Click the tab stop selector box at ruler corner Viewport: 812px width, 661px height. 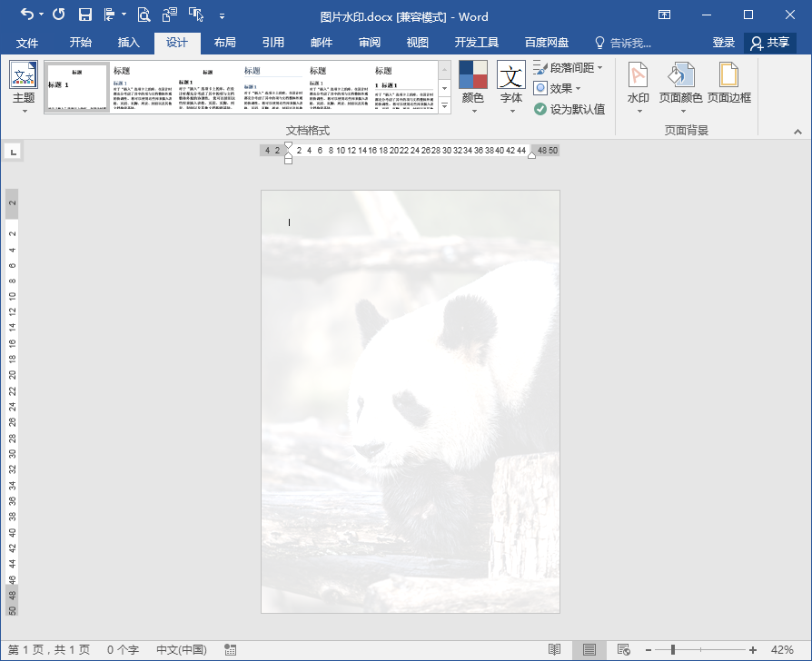[13, 152]
